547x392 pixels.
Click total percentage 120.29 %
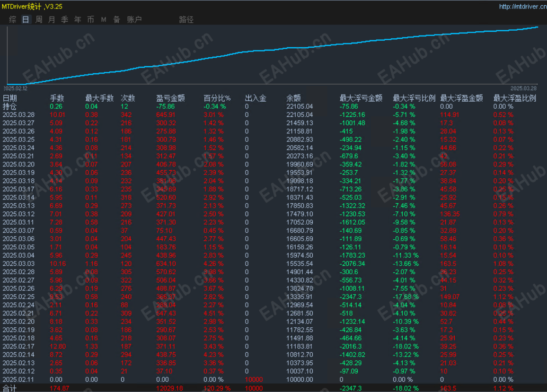[x=217, y=388]
